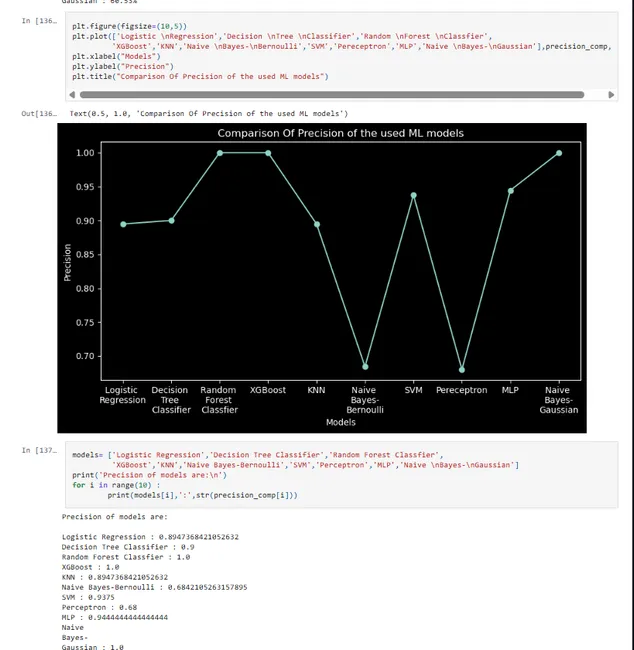
Task: Click the print('Precision of models are:\n') code line
Action: pyautogui.click(x=149, y=475)
